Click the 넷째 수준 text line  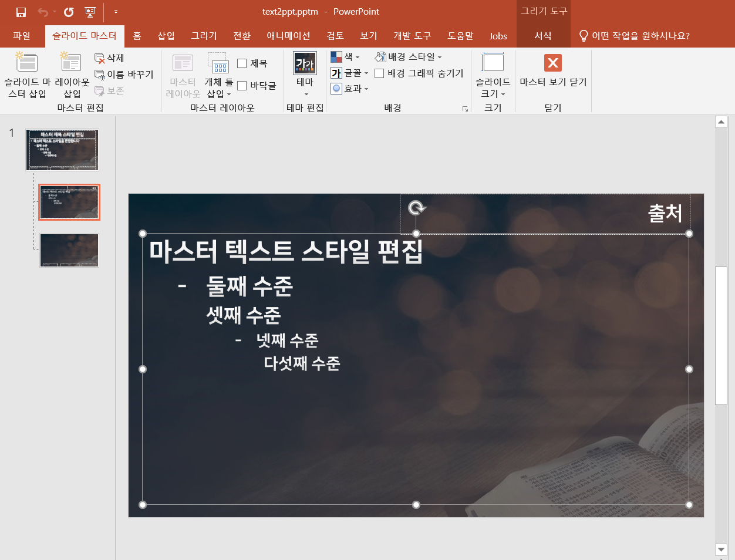[x=288, y=340]
